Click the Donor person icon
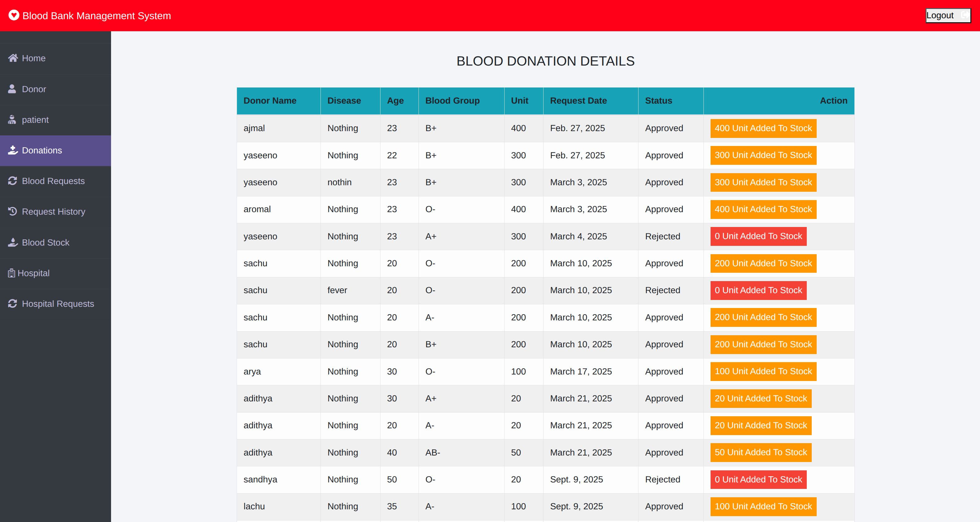980x522 pixels. 12,88
